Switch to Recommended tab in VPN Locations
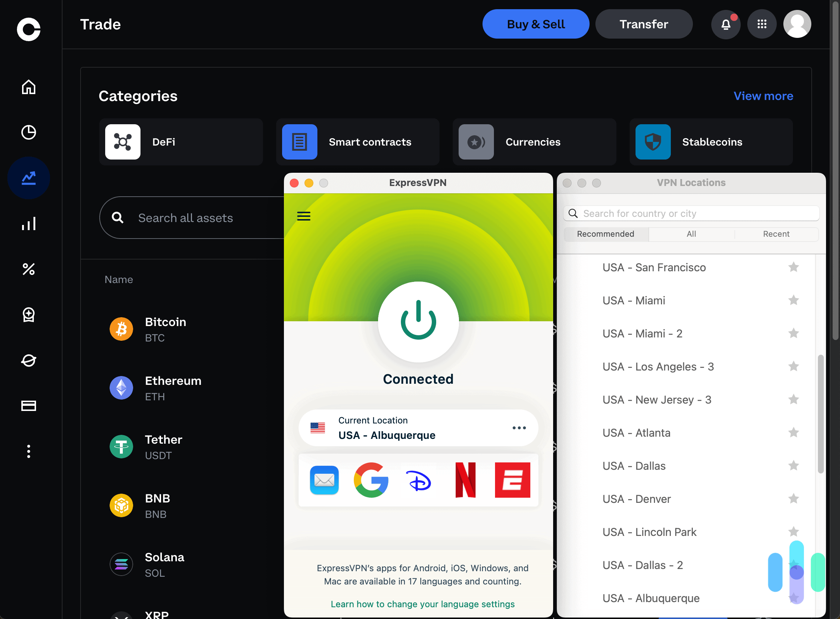840x619 pixels. [606, 234]
